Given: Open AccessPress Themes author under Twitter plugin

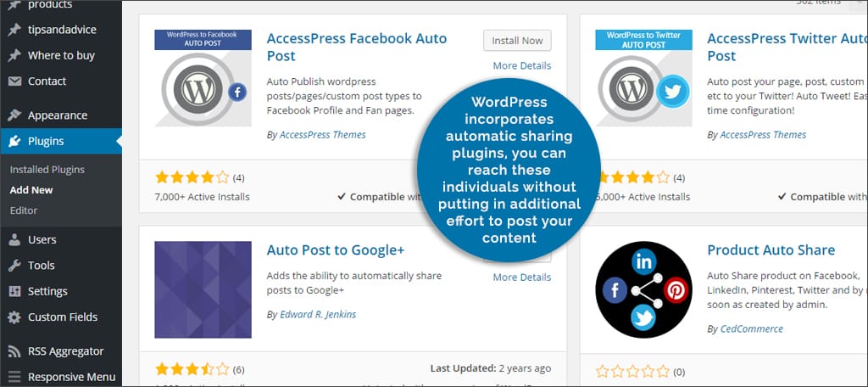Looking at the screenshot, I should (763, 135).
